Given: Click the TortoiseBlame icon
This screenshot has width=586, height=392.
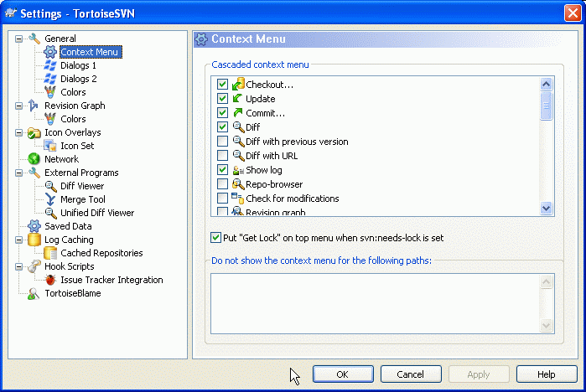Looking at the screenshot, I should pos(34,293).
